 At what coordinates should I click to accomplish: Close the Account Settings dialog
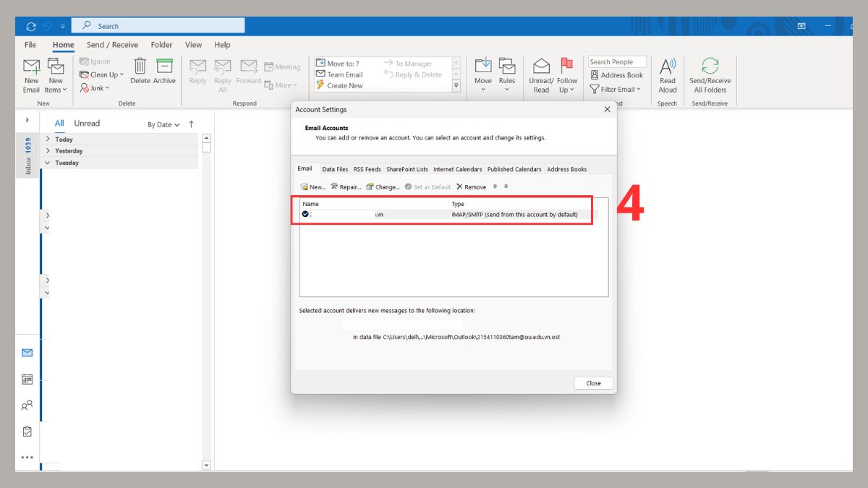click(x=593, y=383)
